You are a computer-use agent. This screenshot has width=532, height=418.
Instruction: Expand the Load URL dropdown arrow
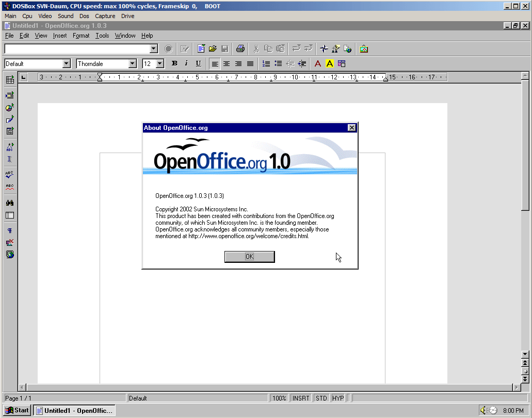click(x=154, y=49)
